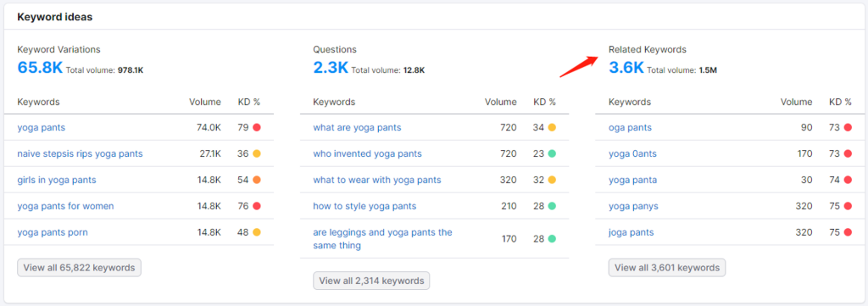Viewport: 868px width, 306px height.
Task: Click the green KD dot for 'how to style yoga pants'
Action: [552, 206]
